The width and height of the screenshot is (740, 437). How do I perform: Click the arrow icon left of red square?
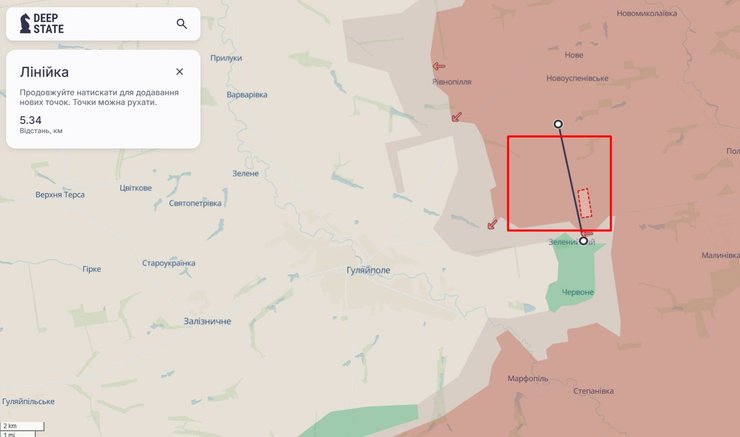[492, 224]
